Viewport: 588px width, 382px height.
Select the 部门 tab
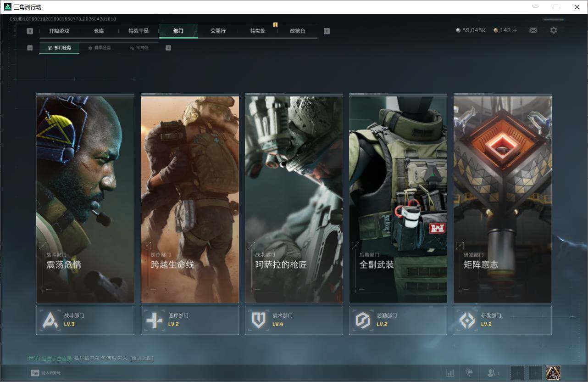178,31
